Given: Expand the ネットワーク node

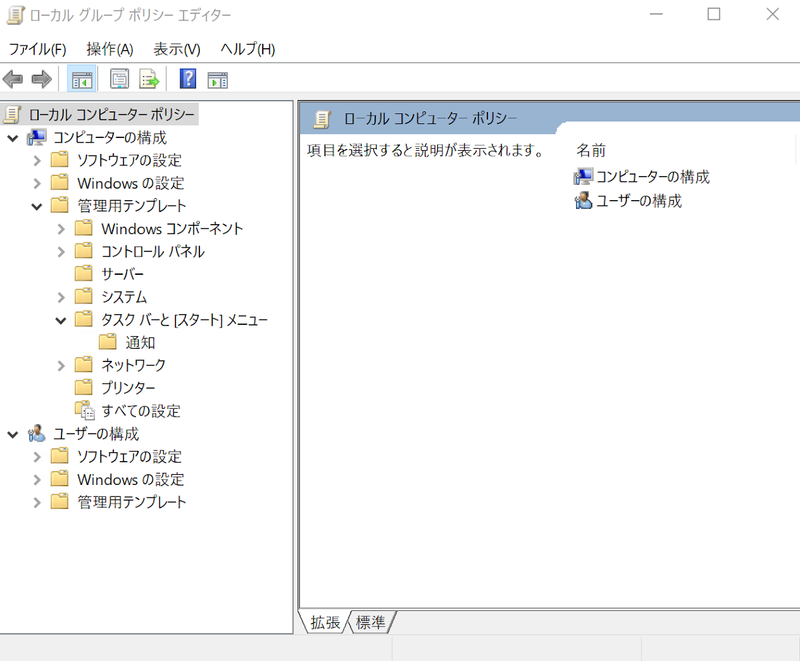Looking at the screenshot, I should tap(61, 365).
